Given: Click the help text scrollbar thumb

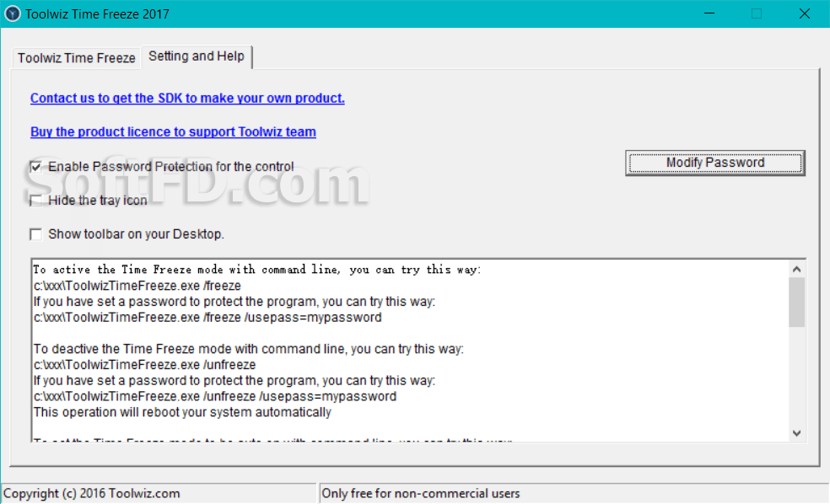Looking at the screenshot, I should coord(796,303).
